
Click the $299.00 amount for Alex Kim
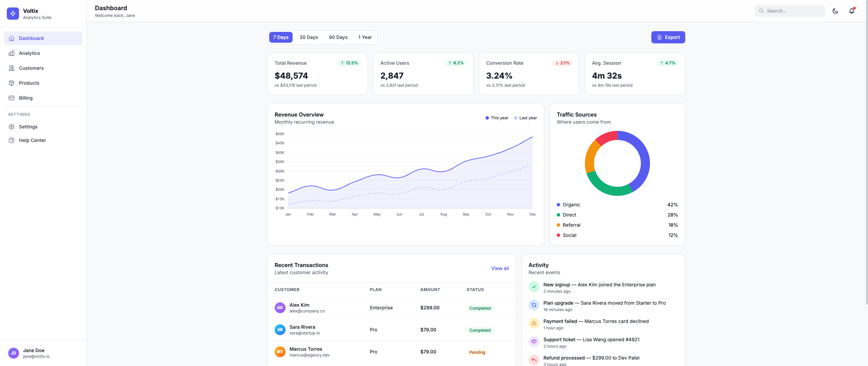(430, 308)
